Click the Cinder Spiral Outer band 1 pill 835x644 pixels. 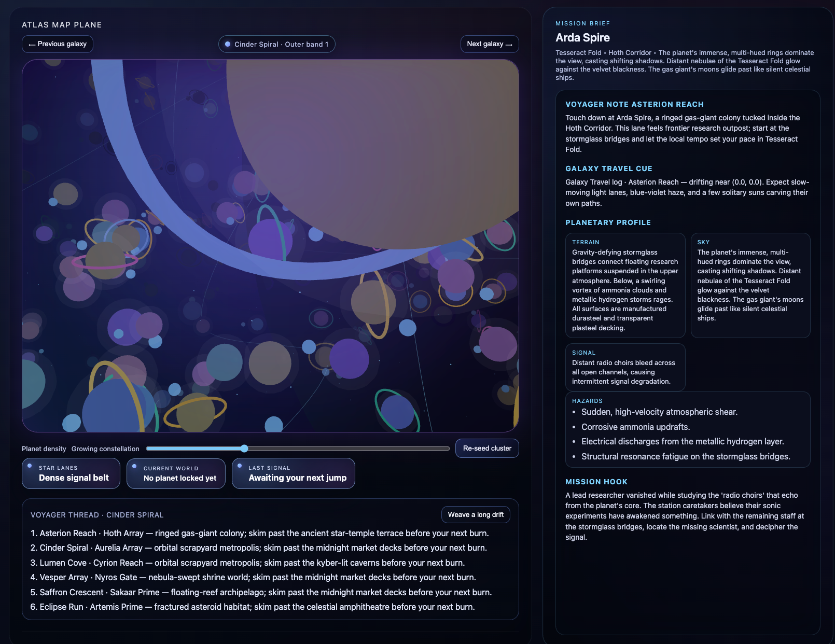(276, 45)
